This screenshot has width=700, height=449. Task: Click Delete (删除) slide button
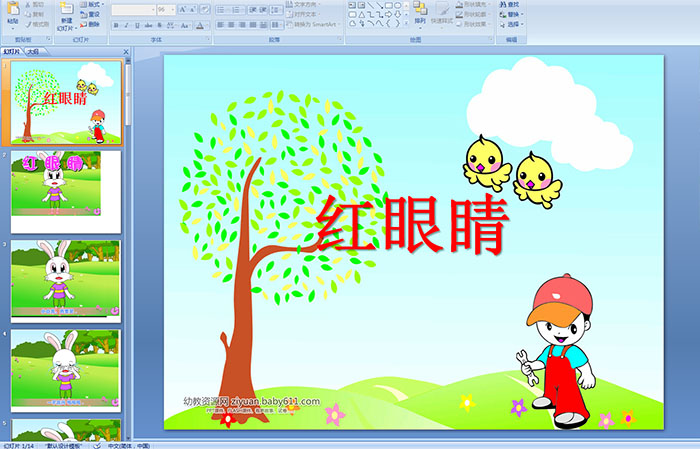[x=90, y=24]
